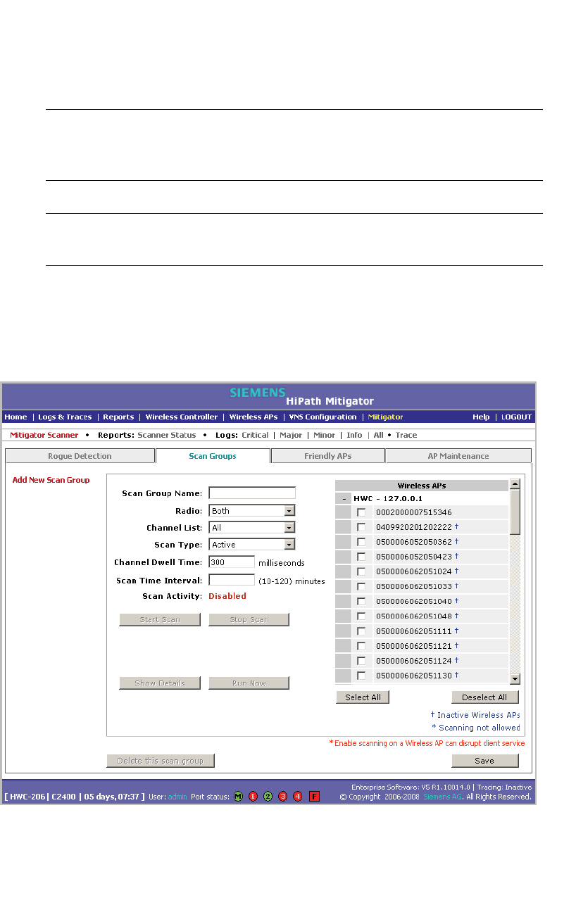Select the Scan Groups tab

213,456
